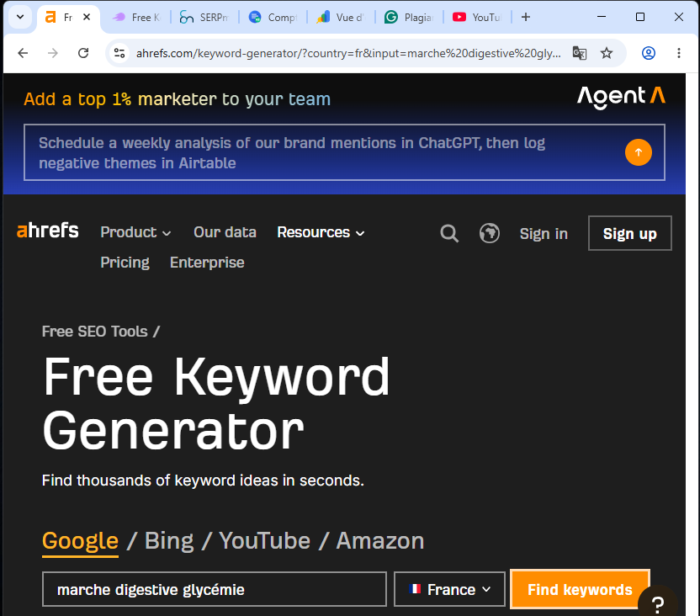700x616 pixels.
Task: Click the Add a top 1% marketer headline
Action: pyautogui.click(x=178, y=99)
